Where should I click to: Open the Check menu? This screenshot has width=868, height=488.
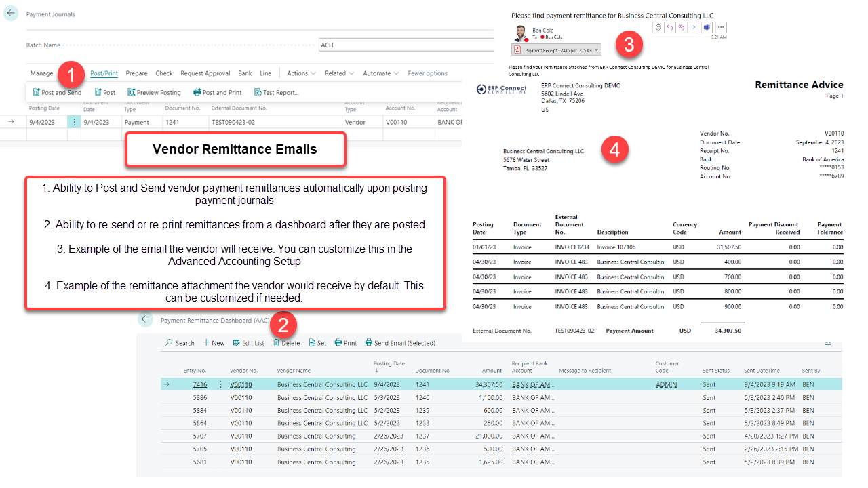(x=164, y=73)
